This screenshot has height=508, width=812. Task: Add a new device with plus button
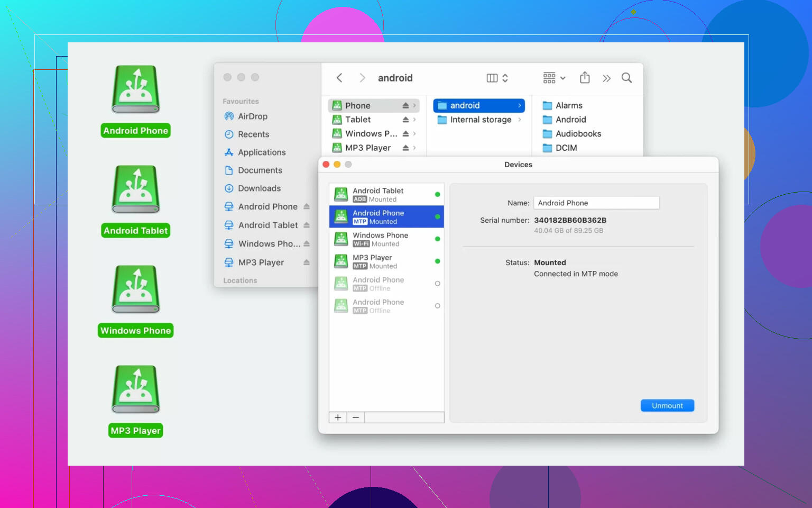[x=338, y=418]
